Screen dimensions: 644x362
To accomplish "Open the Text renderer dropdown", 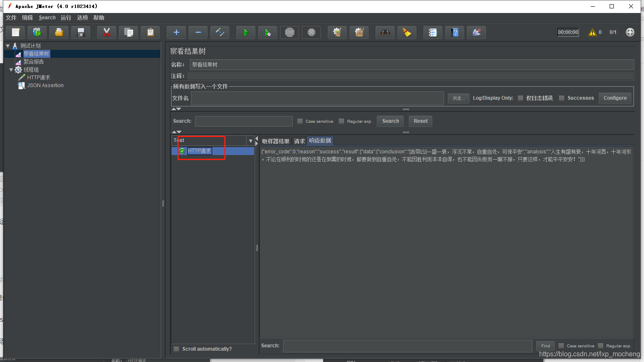I will pos(251,141).
